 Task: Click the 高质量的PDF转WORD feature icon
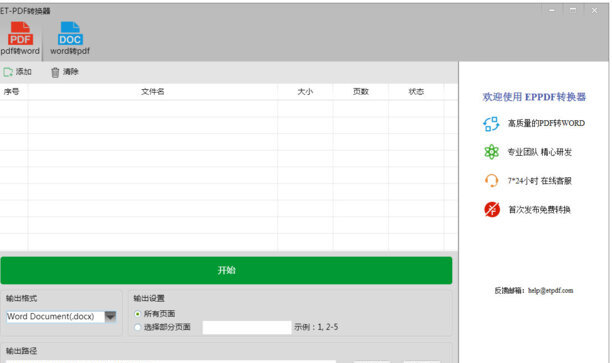coord(491,124)
